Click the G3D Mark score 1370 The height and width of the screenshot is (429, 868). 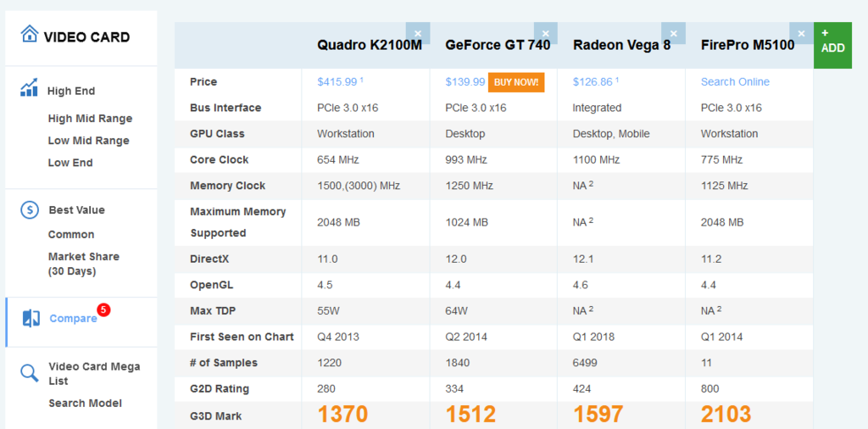[342, 415]
